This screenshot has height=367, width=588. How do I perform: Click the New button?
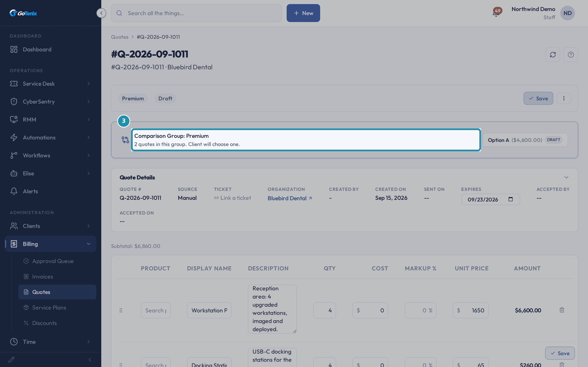pyautogui.click(x=303, y=13)
